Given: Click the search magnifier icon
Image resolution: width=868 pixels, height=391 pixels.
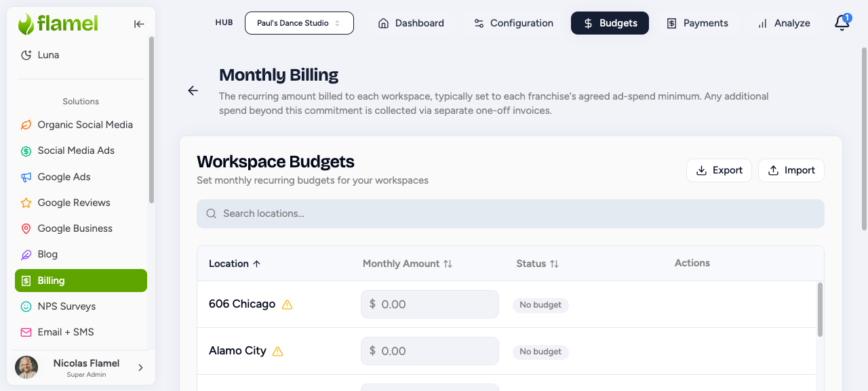Looking at the screenshot, I should coord(211,213).
